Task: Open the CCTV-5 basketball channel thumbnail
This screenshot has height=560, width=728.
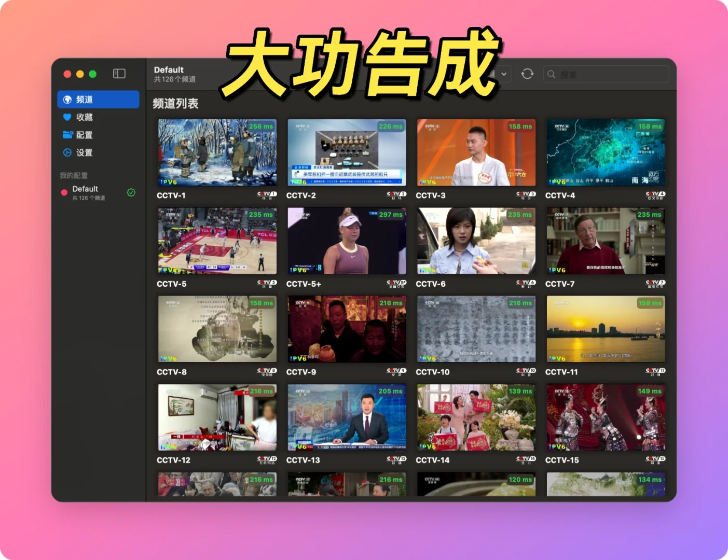Action: click(217, 240)
